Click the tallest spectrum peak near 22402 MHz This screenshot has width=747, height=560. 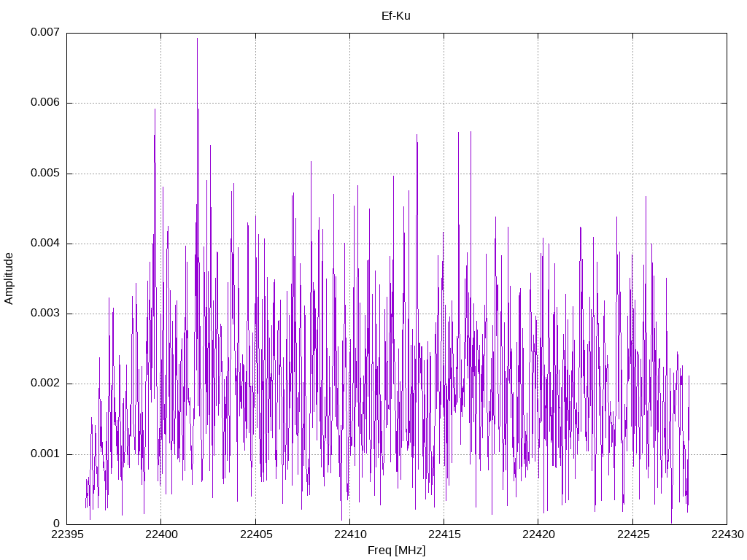[x=197, y=39]
